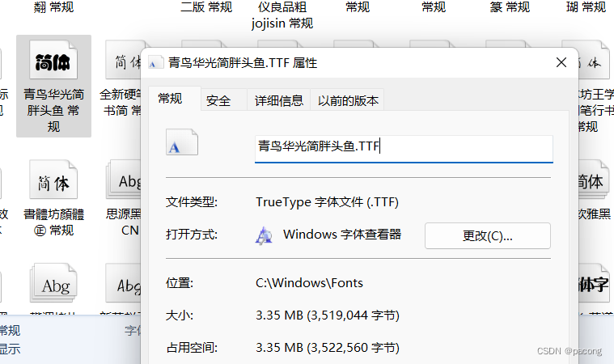Click the 大小 label
614x364 pixels.
click(x=180, y=315)
